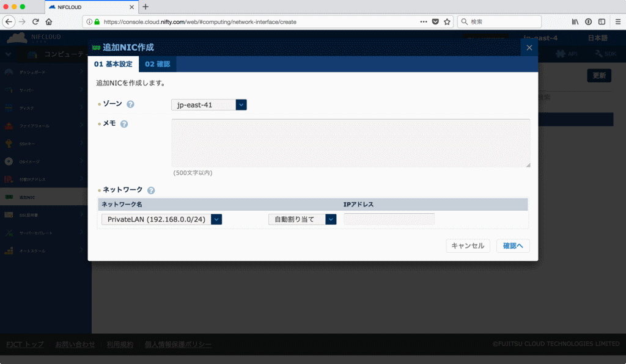Open the 自動割り当て IP assignment dropdown

[302, 219]
